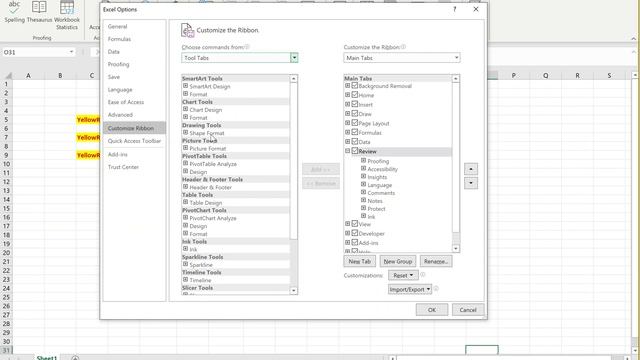This screenshot has height=360, width=640.
Task: Open Quick Access Toolbar settings
Action: pyautogui.click(x=134, y=141)
